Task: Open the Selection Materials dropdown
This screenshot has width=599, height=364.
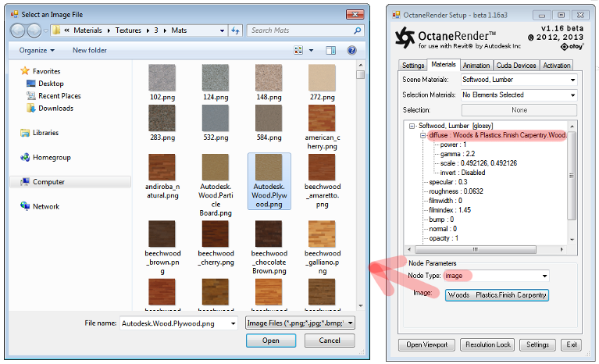Action: pos(519,95)
